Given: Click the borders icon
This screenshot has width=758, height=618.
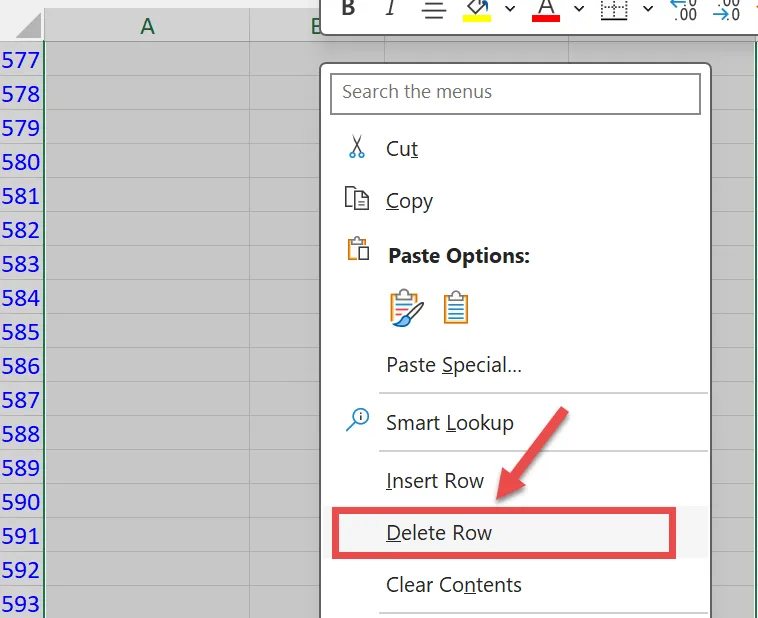Looking at the screenshot, I should point(613,9).
